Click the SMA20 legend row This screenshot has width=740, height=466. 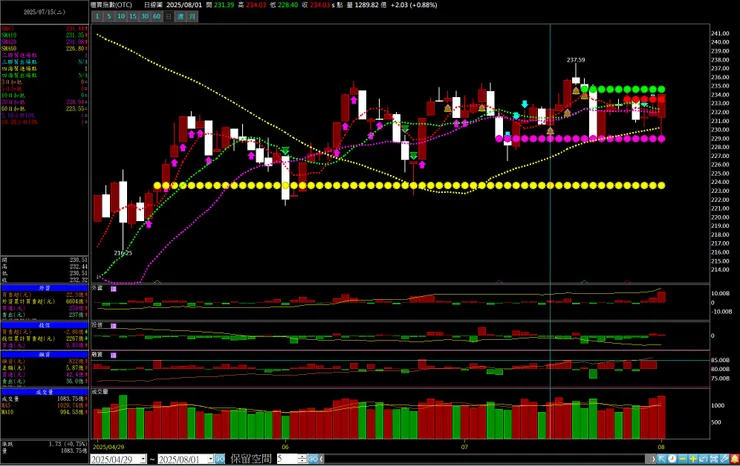(44, 42)
